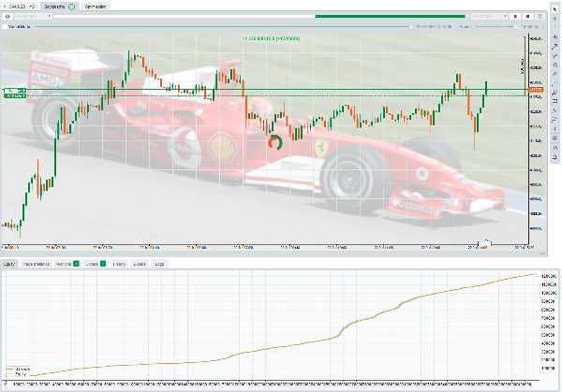The width and height of the screenshot is (562, 392).
Task: Open the Equity tab
Action: coord(9,264)
